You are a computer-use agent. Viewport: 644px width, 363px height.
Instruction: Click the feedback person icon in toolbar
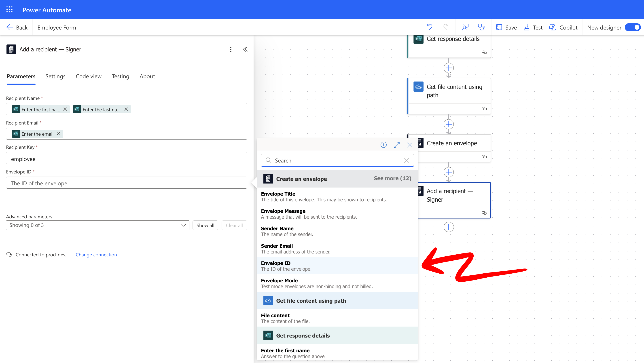click(x=465, y=27)
